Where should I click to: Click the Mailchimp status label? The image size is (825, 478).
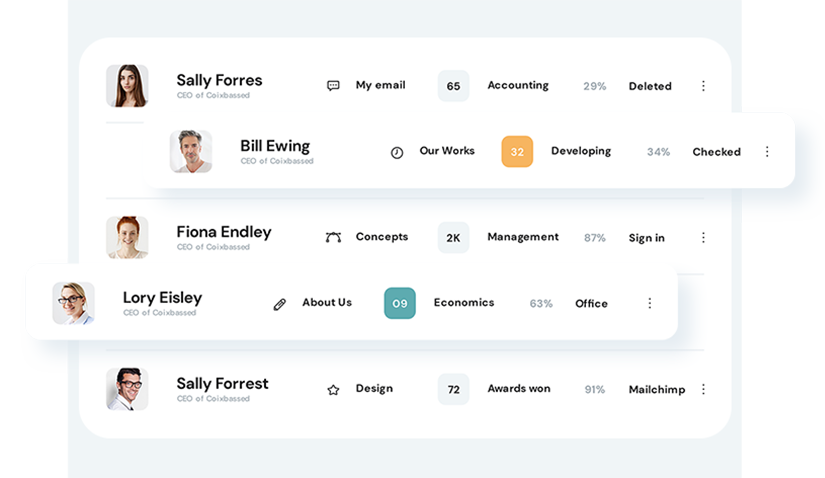pyautogui.click(x=656, y=390)
